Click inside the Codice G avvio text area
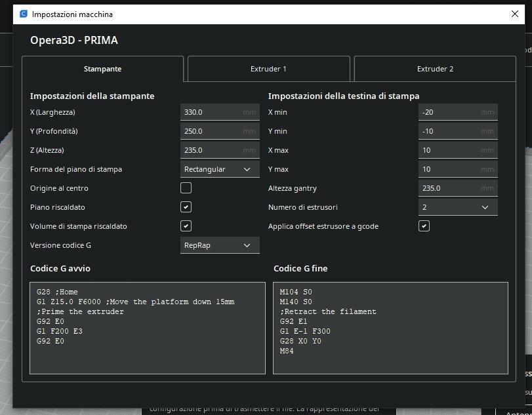This screenshot has width=532, height=415. pos(148,328)
